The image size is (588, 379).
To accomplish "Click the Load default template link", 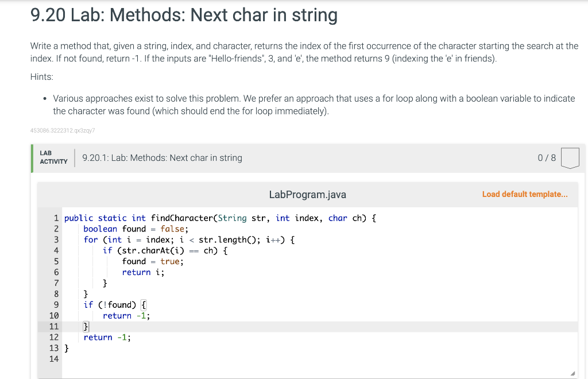I will 525,194.
